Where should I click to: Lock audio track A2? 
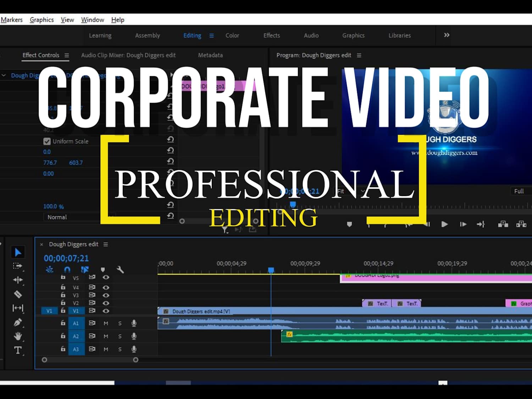[x=63, y=336]
